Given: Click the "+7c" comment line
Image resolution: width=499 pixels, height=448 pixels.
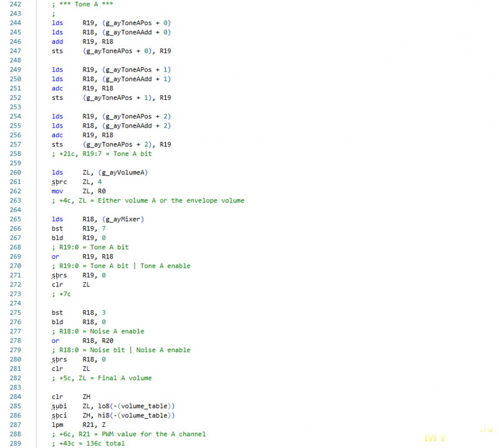Looking at the screenshot, I should (x=61, y=293).
